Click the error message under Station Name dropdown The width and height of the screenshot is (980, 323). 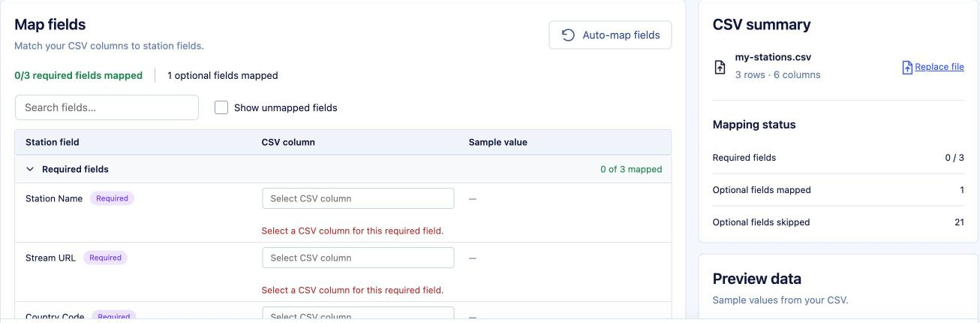(x=352, y=231)
